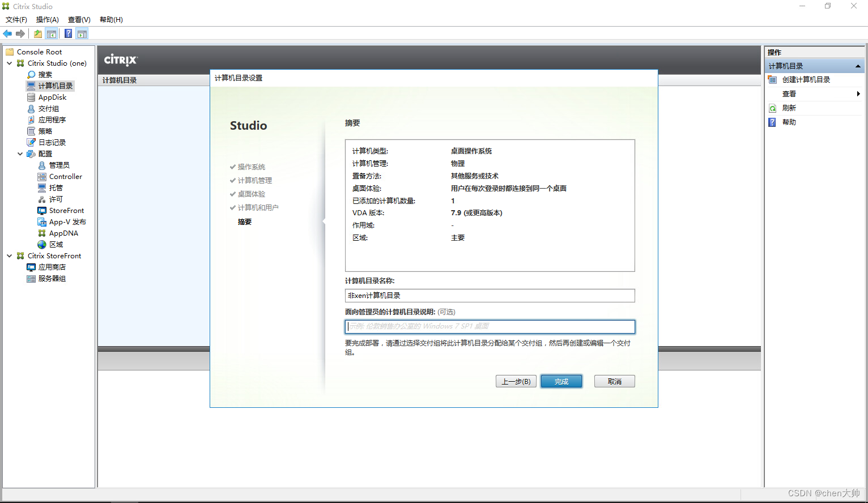
Task: Click 创建计算机目录 action link
Action: (806, 80)
